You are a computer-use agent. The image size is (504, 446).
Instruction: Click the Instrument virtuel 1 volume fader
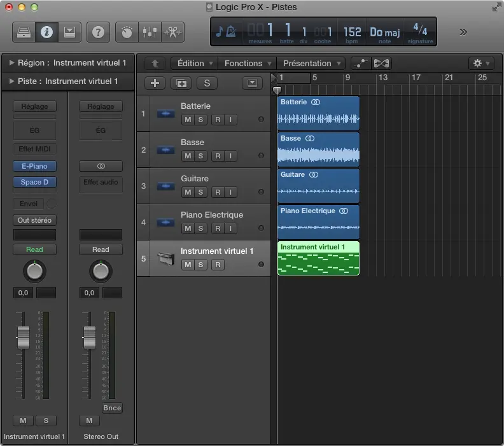23,335
